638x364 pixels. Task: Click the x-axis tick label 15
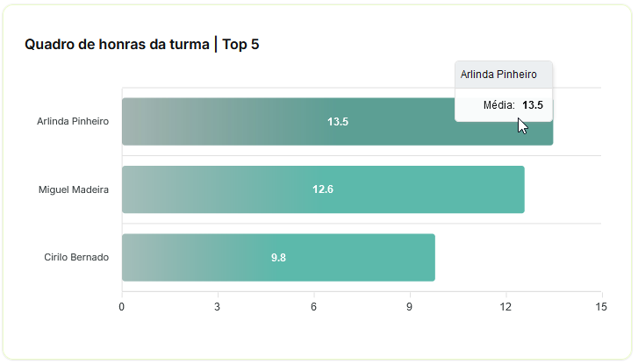[x=601, y=307]
